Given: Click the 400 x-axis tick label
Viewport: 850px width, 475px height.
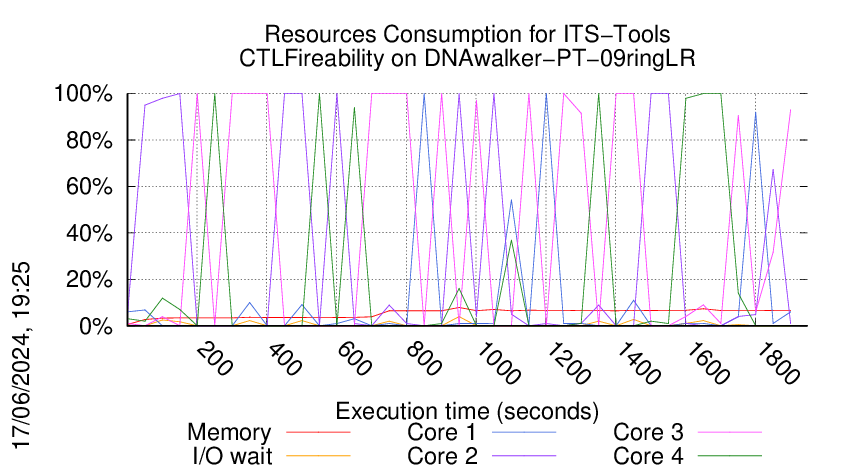Looking at the screenshot, I should coord(284,360).
